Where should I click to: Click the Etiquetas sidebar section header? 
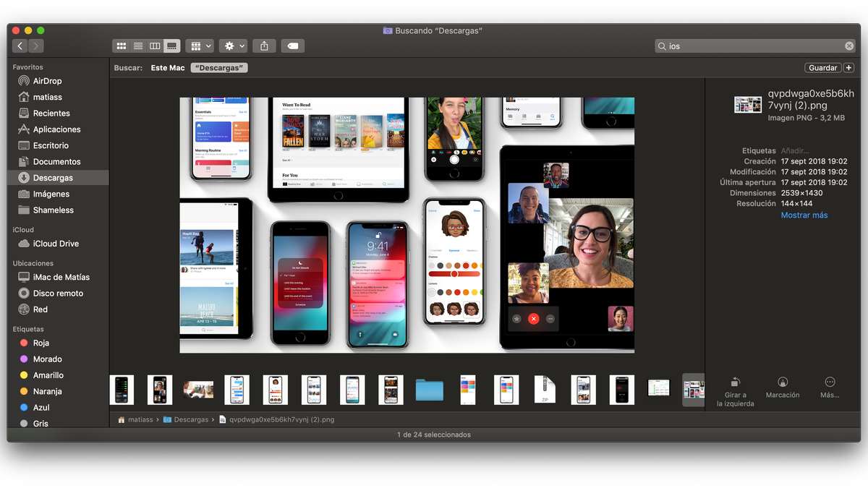(28, 329)
